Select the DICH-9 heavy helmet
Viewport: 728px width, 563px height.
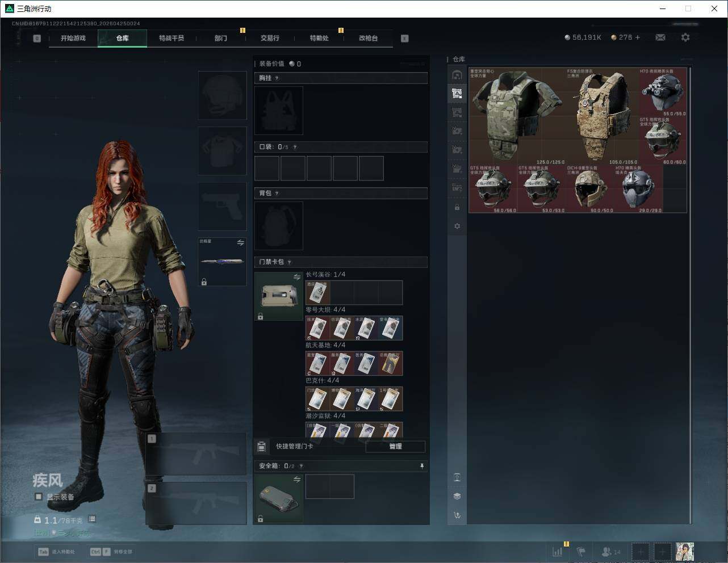(590, 189)
